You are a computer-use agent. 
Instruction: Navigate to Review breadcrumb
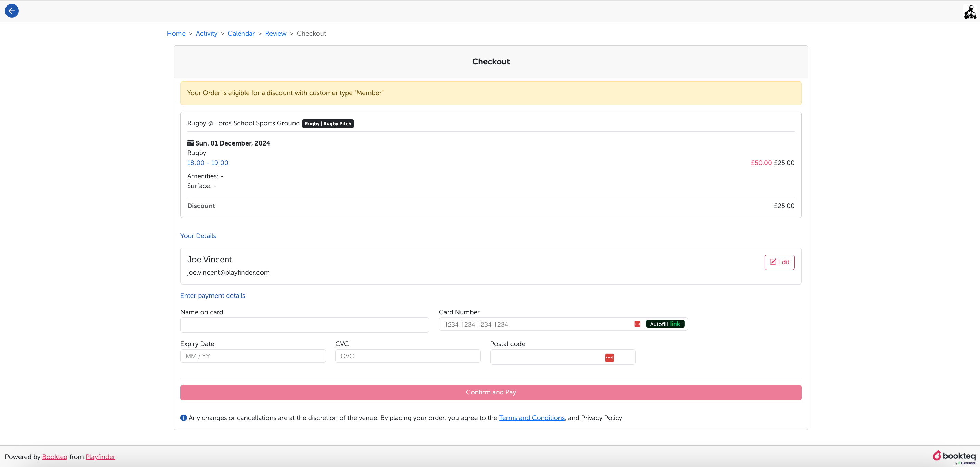tap(276, 34)
